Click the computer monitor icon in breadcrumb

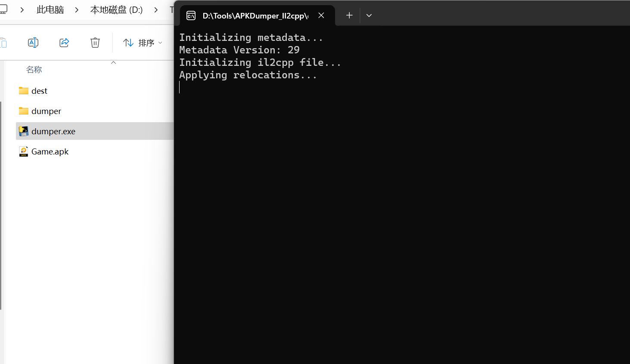(3, 9)
